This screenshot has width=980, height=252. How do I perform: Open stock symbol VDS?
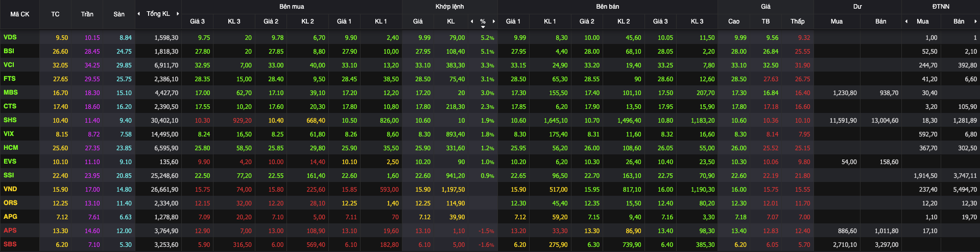(x=10, y=37)
